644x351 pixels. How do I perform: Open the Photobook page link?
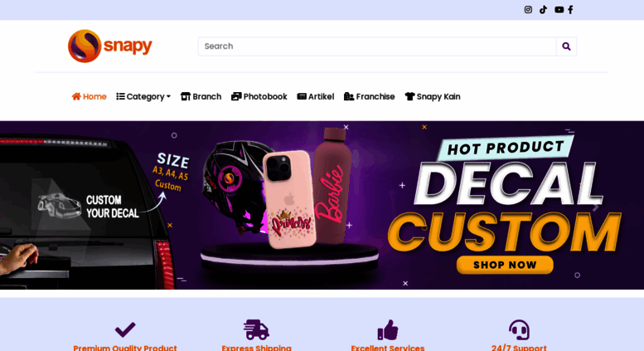tap(259, 96)
